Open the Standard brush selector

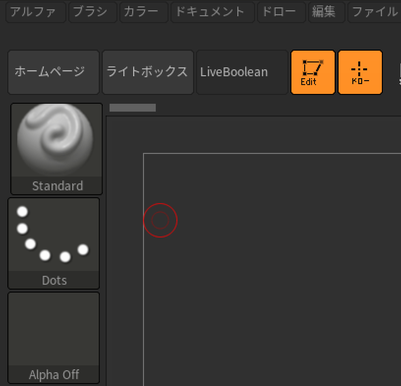point(56,149)
